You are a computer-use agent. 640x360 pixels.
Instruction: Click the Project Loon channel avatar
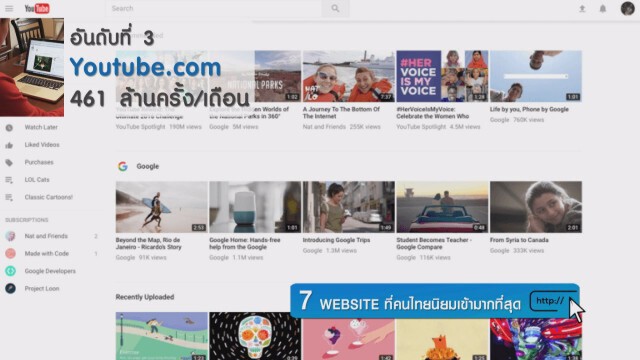coord(11,289)
